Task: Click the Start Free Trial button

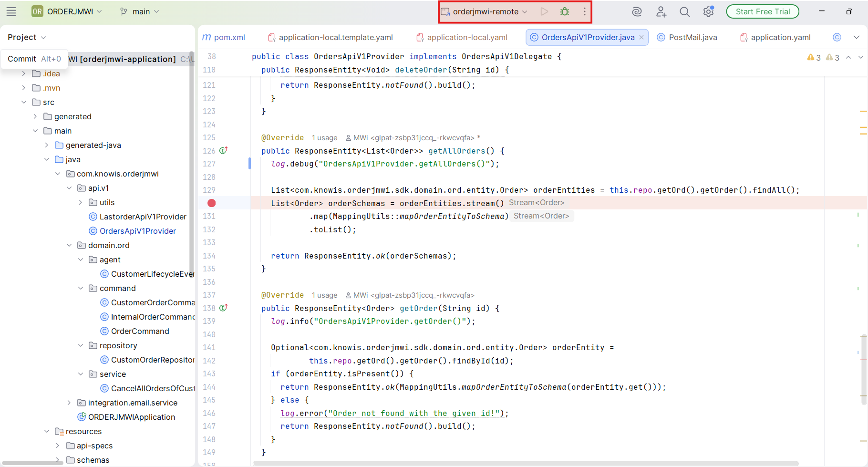Action: (762, 11)
